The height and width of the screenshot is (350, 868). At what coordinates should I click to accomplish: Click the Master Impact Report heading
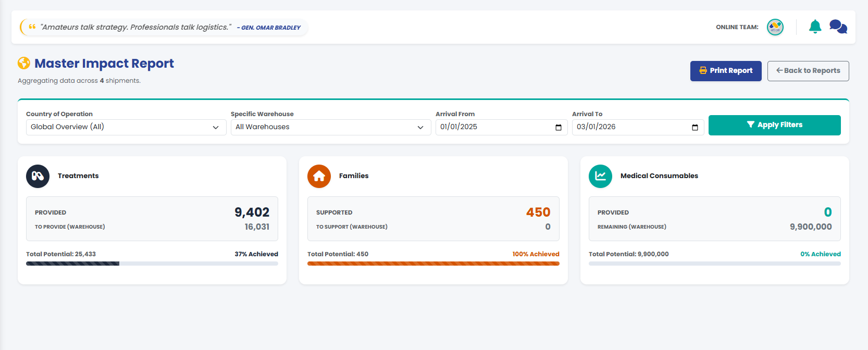point(104,64)
